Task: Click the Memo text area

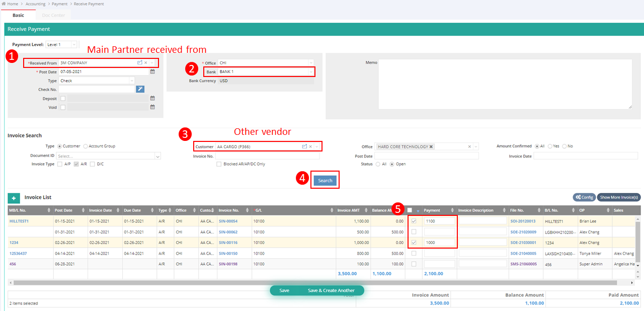Action: pos(505,84)
